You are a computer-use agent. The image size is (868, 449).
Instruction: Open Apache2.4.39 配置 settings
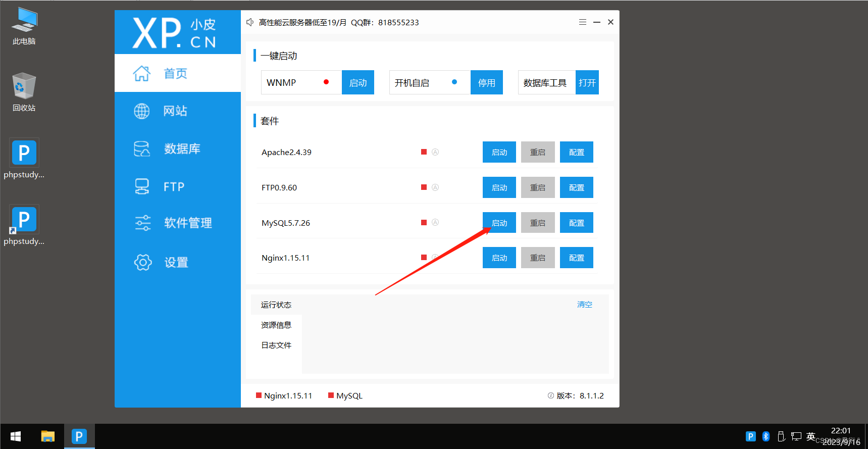[x=577, y=152]
